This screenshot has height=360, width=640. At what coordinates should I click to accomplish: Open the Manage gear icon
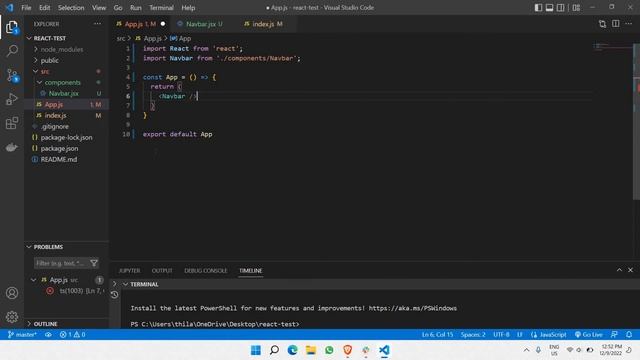pyautogui.click(x=12, y=316)
